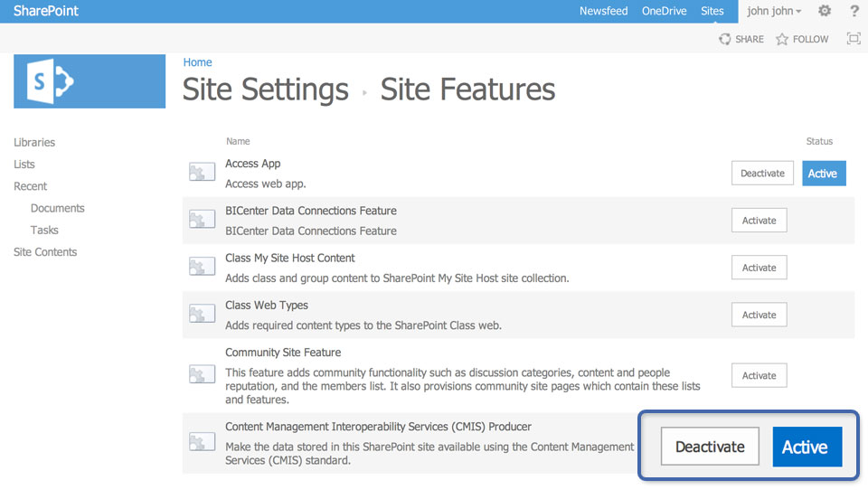Open the settings gear icon

click(825, 11)
